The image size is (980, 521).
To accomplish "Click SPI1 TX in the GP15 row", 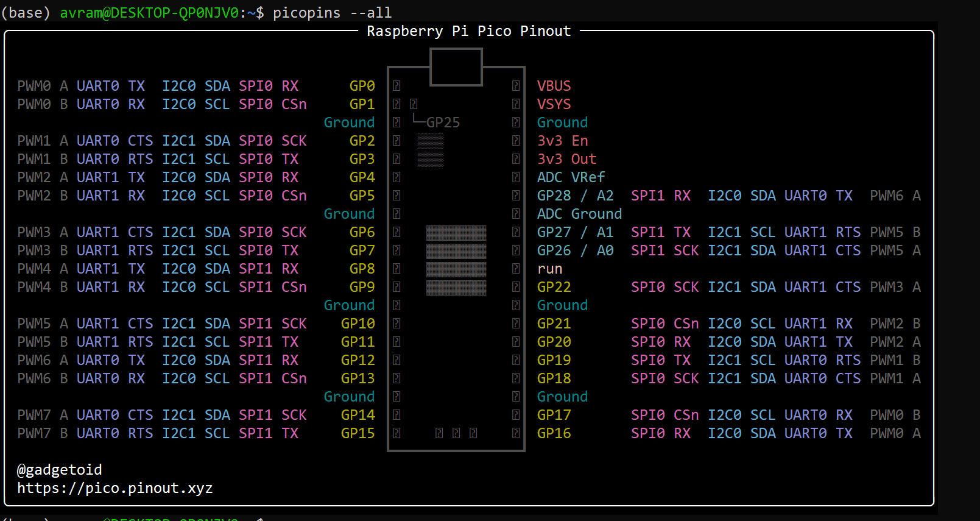I will click(x=269, y=433).
